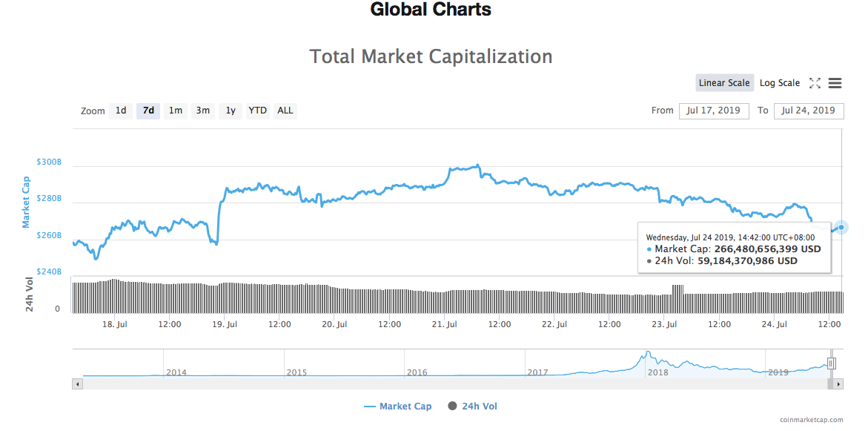Click the navigator range handle
The height and width of the screenshot is (431, 868).
point(832,363)
